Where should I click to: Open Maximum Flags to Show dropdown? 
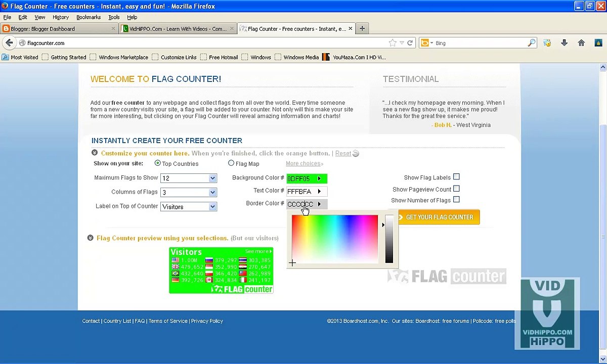(189, 178)
